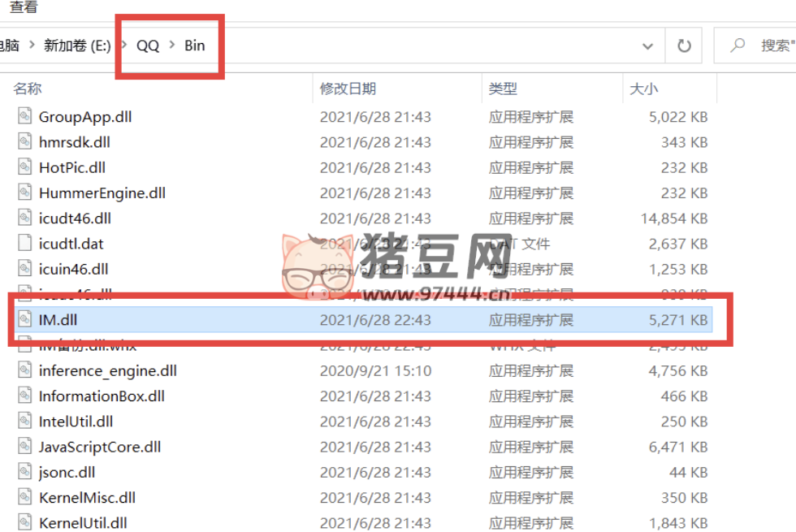Expand the chevron after 新加卷 (E:)
The image size is (796, 532).
(123, 45)
